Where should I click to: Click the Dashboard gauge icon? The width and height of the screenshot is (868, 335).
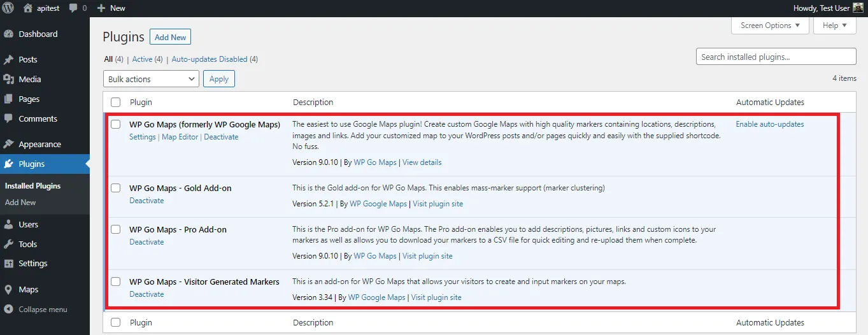click(9, 34)
